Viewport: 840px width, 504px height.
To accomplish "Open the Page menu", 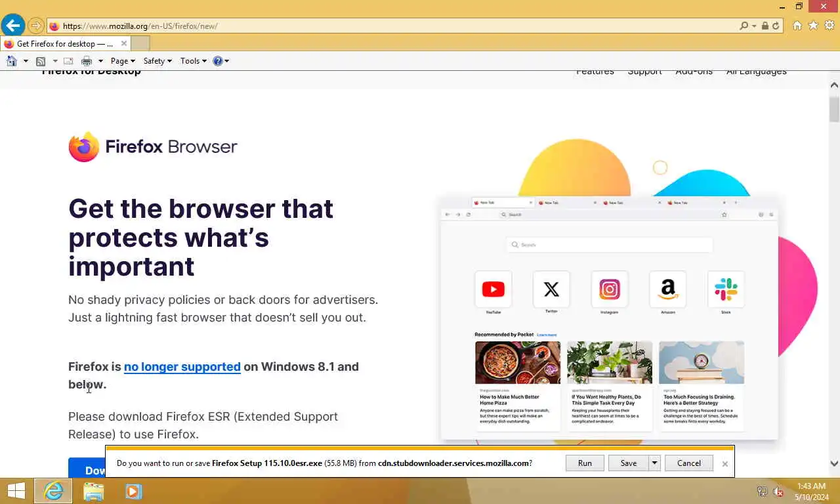I will pos(123,61).
